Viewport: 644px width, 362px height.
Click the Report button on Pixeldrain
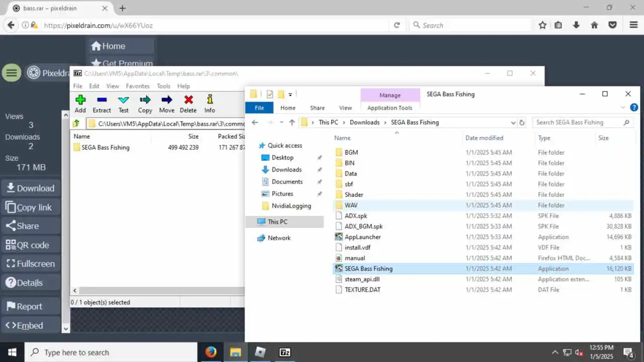pyautogui.click(x=31, y=306)
